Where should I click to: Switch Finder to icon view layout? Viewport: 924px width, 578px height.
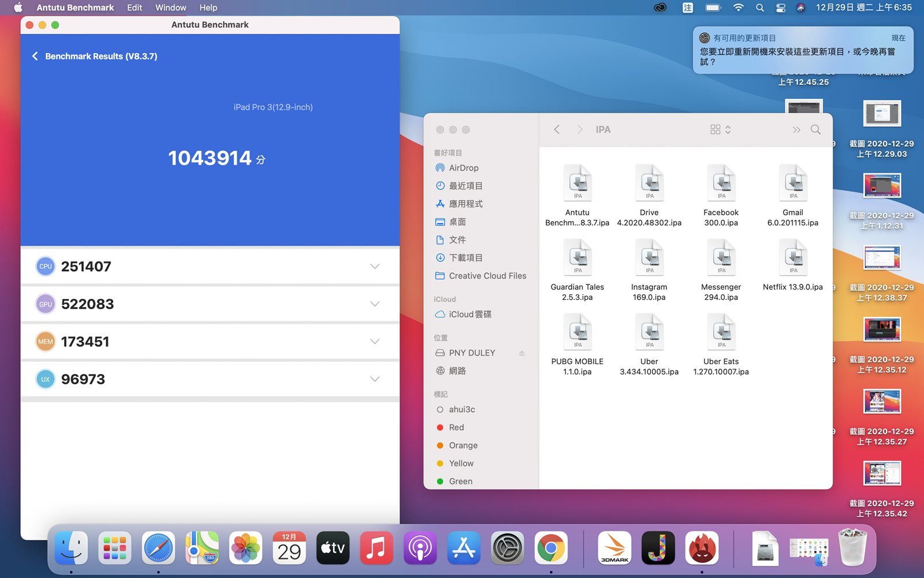coord(714,129)
